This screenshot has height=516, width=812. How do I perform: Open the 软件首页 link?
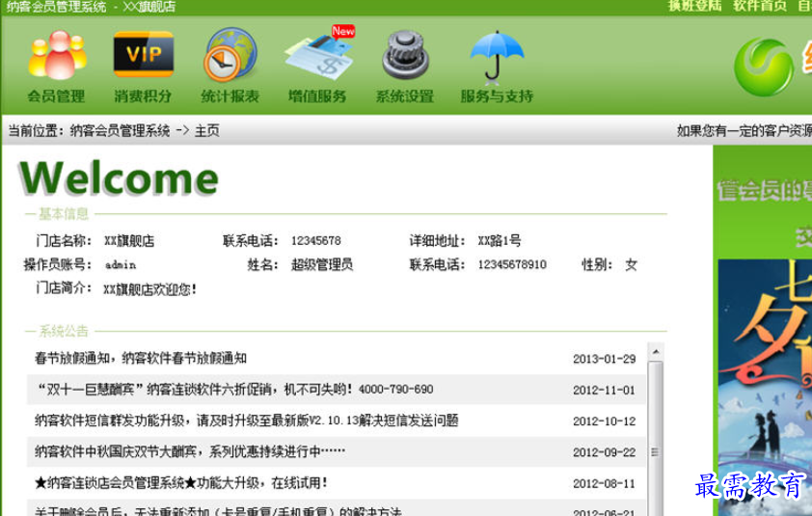click(760, 6)
